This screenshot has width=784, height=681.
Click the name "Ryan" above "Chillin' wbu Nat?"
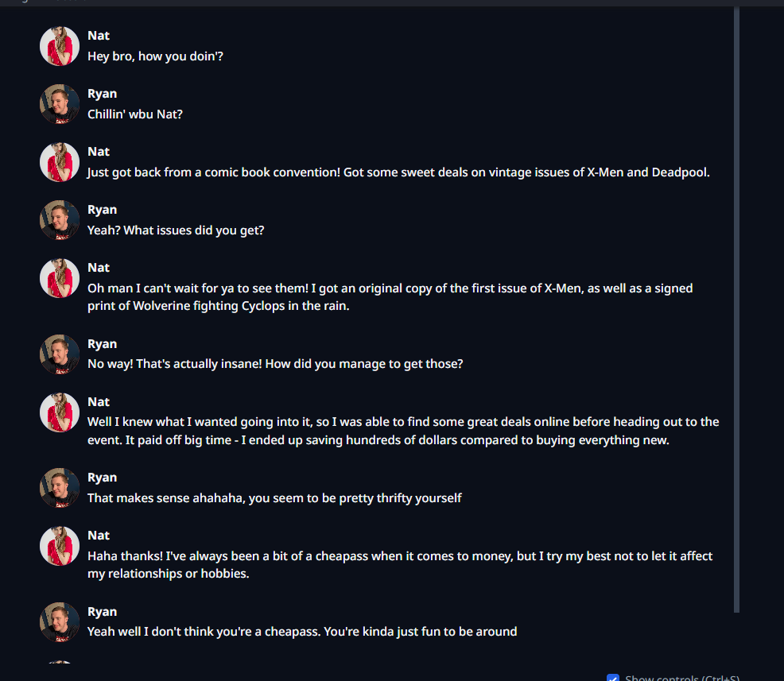coord(102,94)
